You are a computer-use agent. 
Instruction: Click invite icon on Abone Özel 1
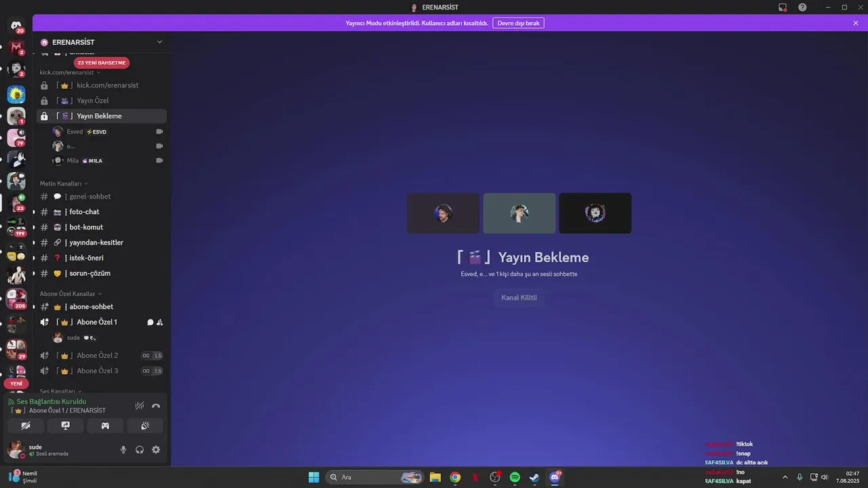click(160, 322)
